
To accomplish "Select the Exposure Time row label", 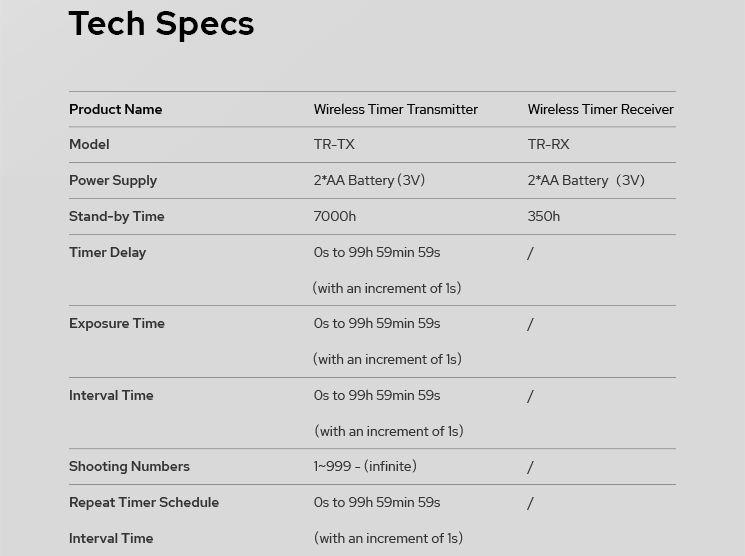I will 117,323.
